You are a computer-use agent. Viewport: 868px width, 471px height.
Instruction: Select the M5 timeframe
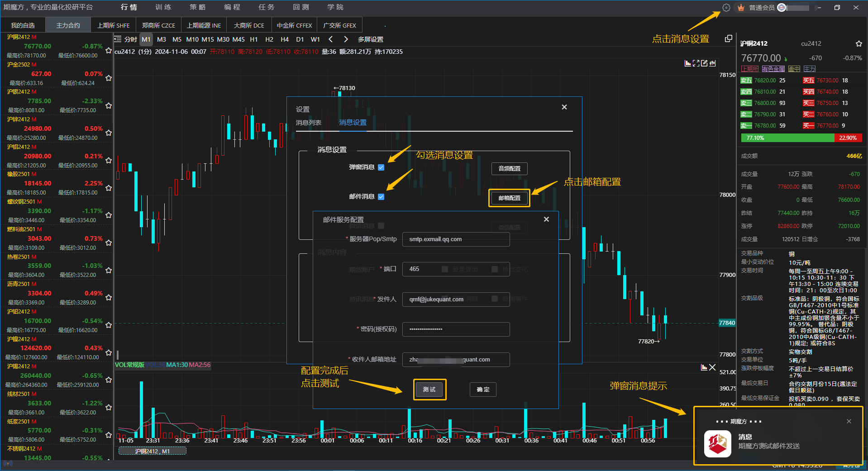(x=176, y=39)
